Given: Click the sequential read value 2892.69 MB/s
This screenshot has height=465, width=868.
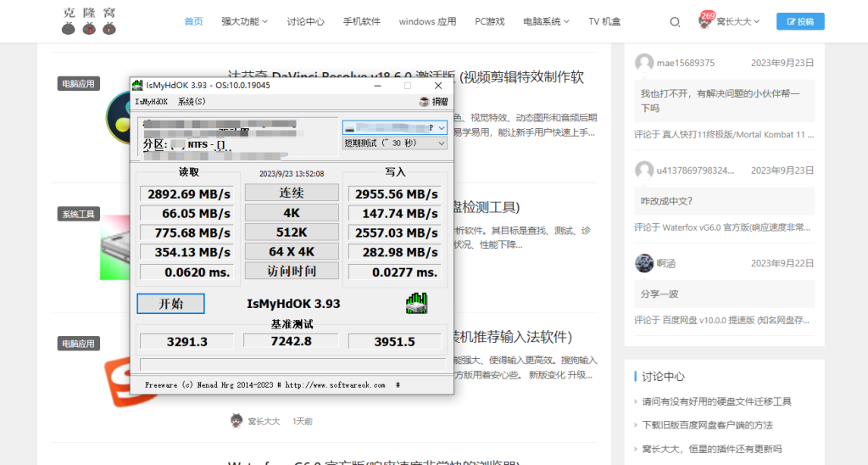Looking at the screenshot, I should (186, 194).
